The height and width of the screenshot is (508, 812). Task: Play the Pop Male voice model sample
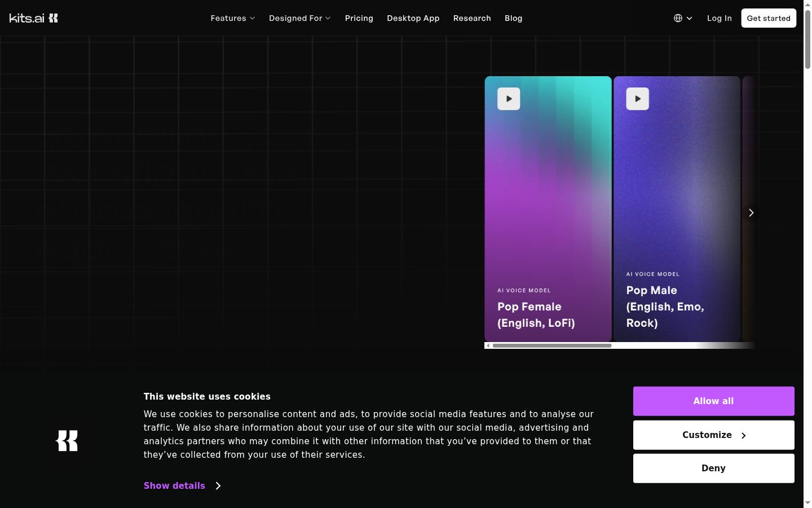tap(637, 99)
